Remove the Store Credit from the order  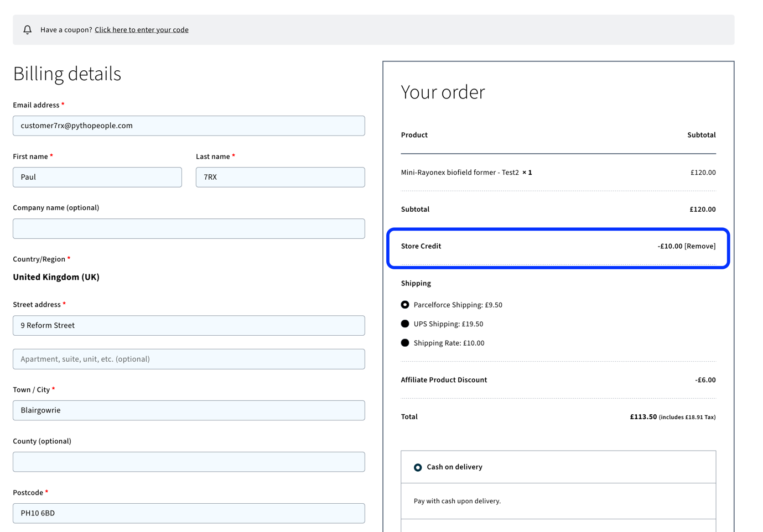point(700,246)
